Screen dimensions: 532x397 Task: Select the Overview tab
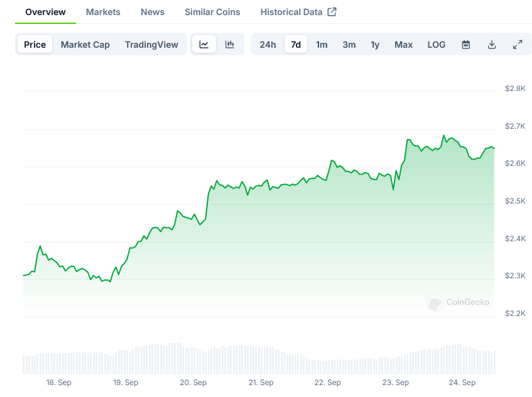click(x=45, y=11)
